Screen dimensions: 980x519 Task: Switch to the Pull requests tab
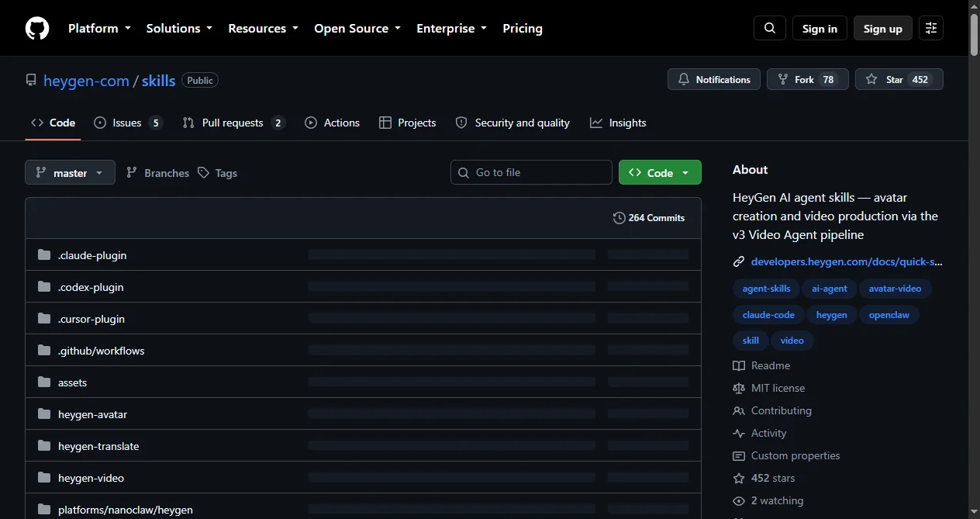(x=234, y=123)
